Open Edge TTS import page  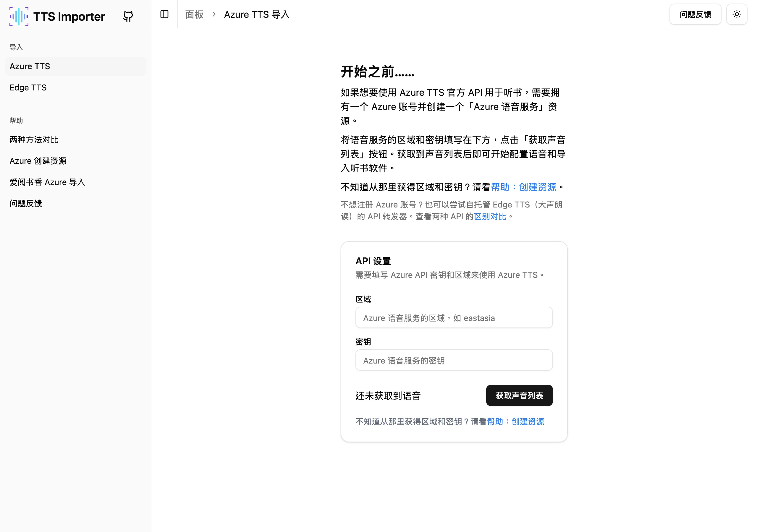pos(75,87)
